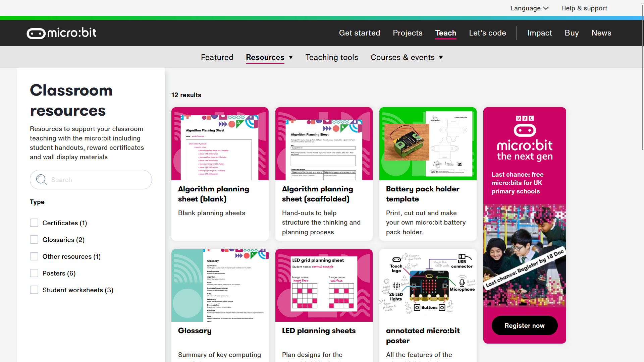The image size is (644, 362).
Task: Open the Language dropdown
Action: pos(529,8)
